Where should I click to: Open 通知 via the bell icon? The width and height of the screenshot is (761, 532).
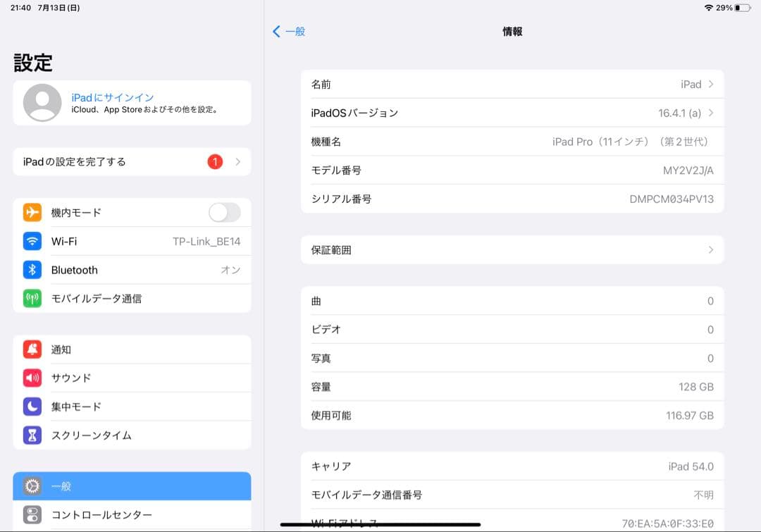pos(30,349)
